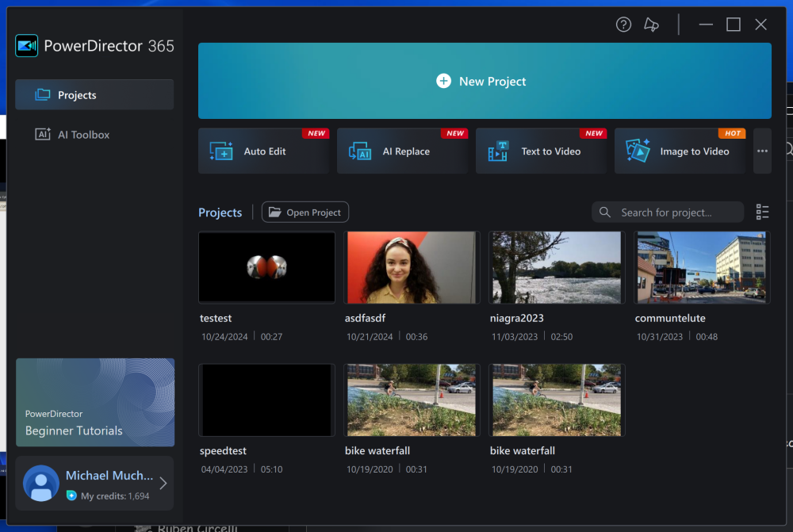Click the folder icon in Open Project
The width and height of the screenshot is (793, 532).
click(x=274, y=212)
